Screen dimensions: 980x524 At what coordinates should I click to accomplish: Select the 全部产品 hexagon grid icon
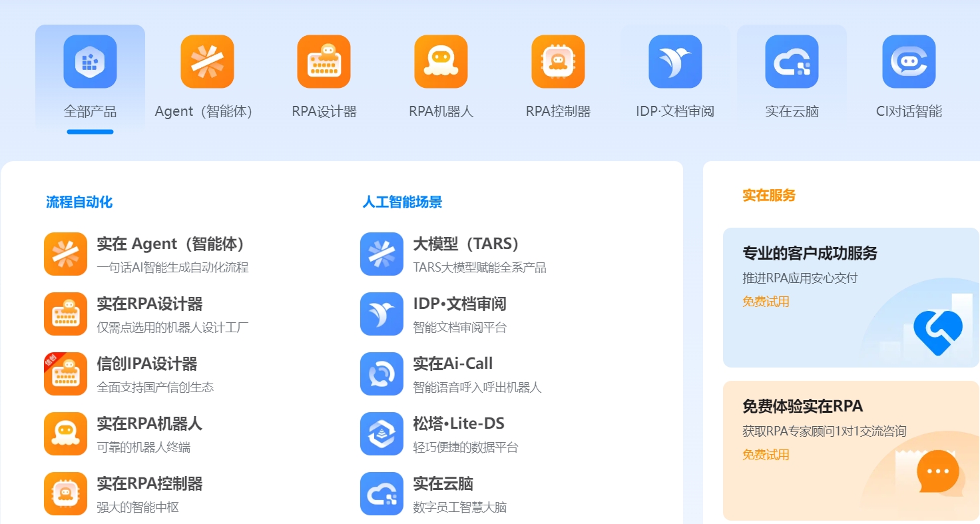pos(91,61)
